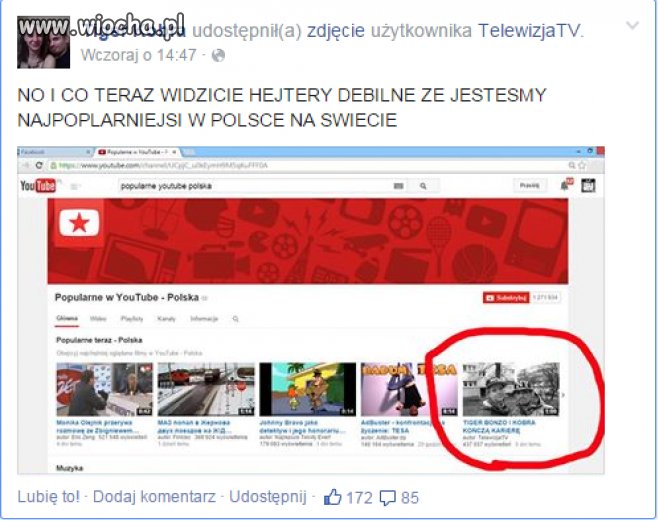This screenshot has width=659, height=522.
Task: Open the YouTube notifications bell
Action: coord(566,185)
